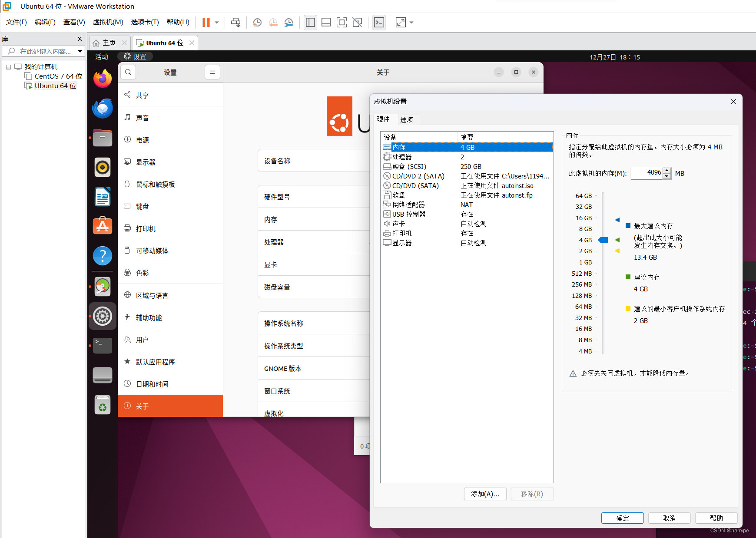Open Ubuntu Software store dock icon

(103, 226)
